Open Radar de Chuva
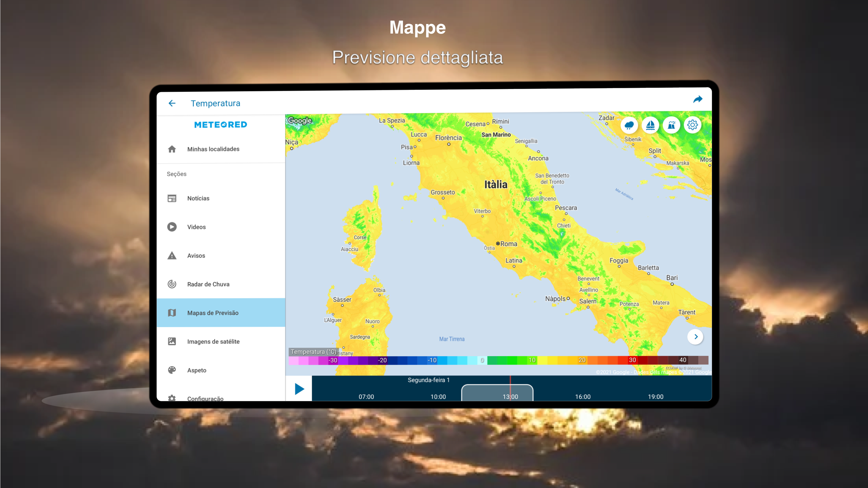Viewport: 868px width, 488px height. click(208, 284)
